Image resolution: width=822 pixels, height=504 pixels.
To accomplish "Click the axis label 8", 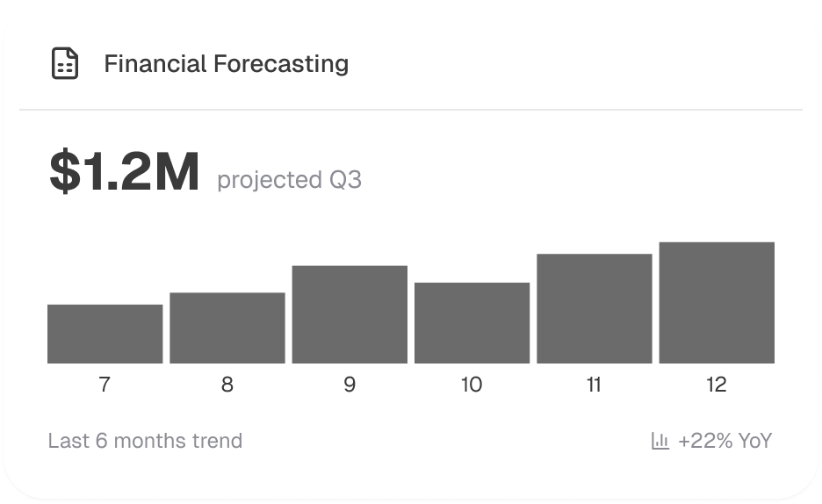I will click(227, 385).
